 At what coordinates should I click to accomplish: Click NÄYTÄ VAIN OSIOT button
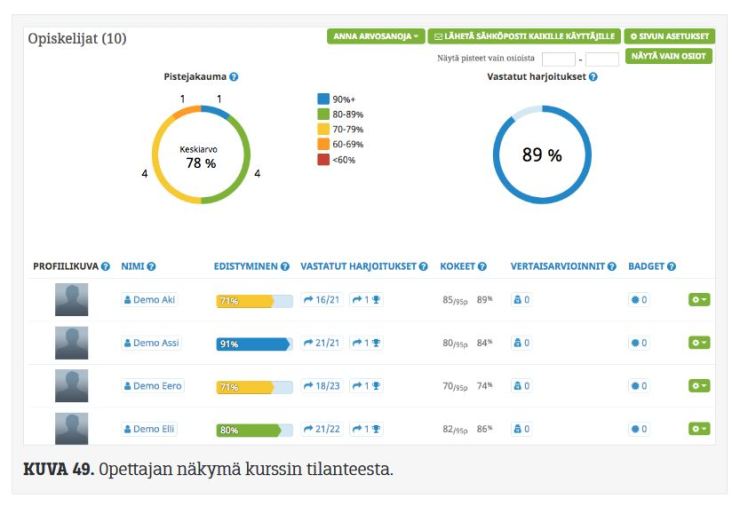pyautogui.click(x=669, y=56)
